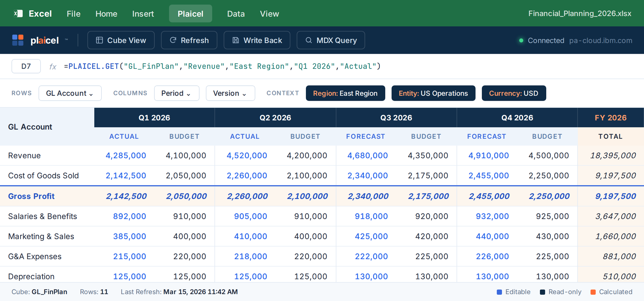Screen dimensions: 644x301
Task: Open the Period columns dropdown
Action: click(x=177, y=93)
